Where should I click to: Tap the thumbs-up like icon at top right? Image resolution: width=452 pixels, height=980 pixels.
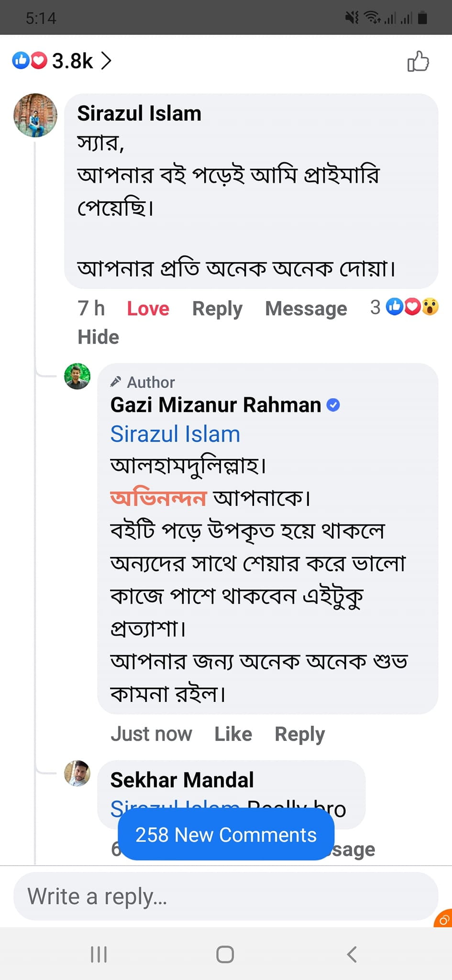[x=418, y=62]
